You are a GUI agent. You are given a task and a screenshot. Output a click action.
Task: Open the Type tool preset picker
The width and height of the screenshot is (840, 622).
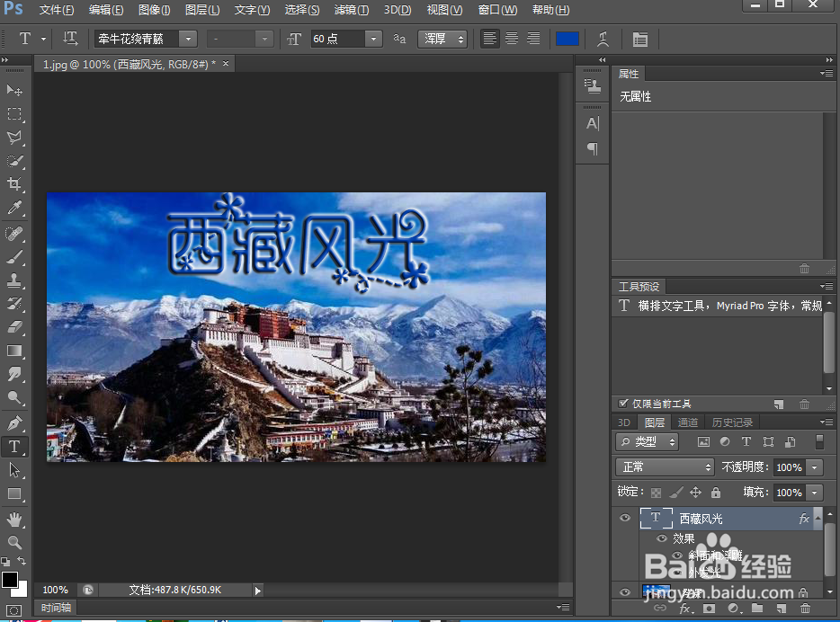click(x=43, y=39)
